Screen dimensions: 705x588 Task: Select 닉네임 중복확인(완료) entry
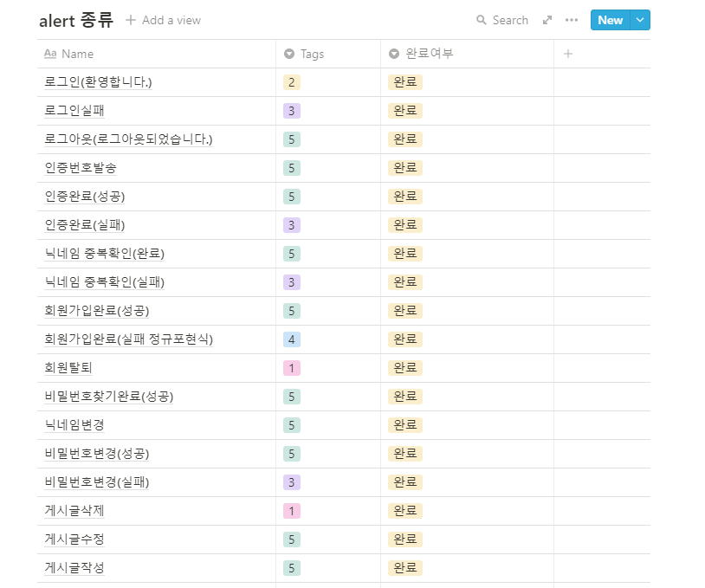(x=104, y=254)
